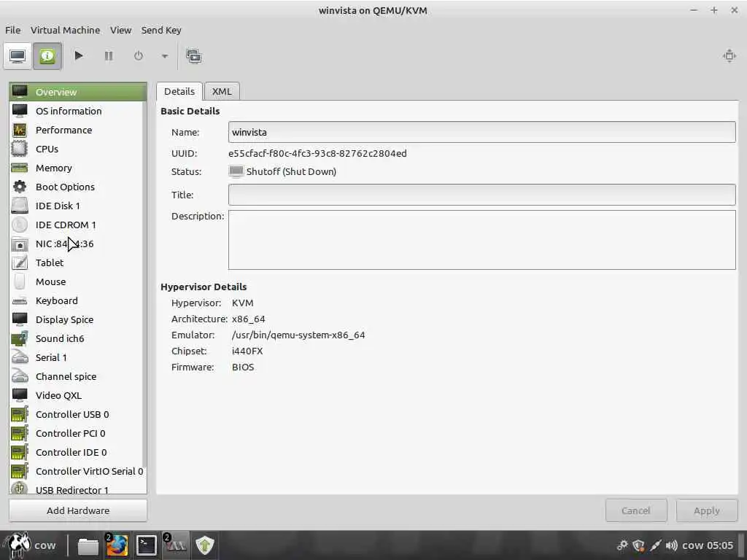Click the security shield tray icon

638,545
